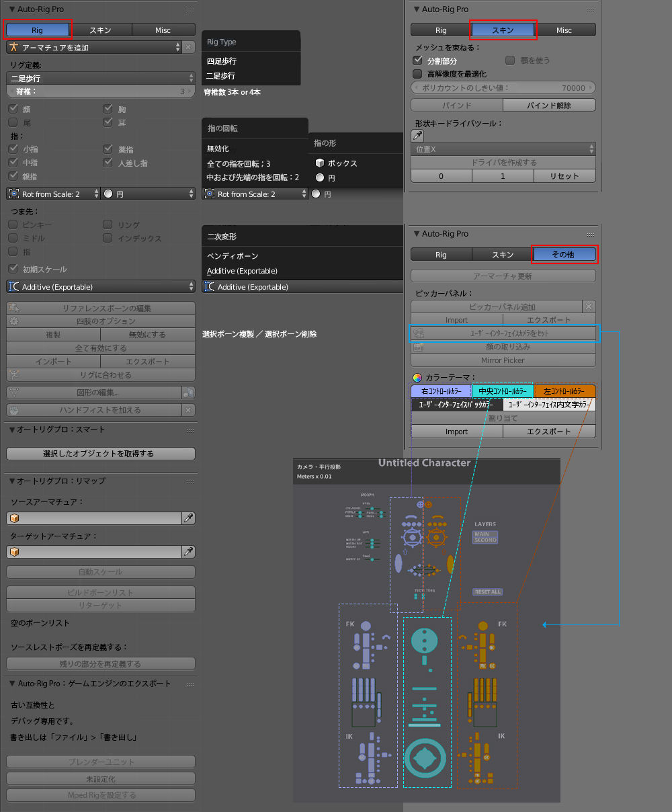Click the X icon next to ハンドフィストを加える
This screenshot has height=812, width=672.
pyautogui.click(x=188, y=410)
